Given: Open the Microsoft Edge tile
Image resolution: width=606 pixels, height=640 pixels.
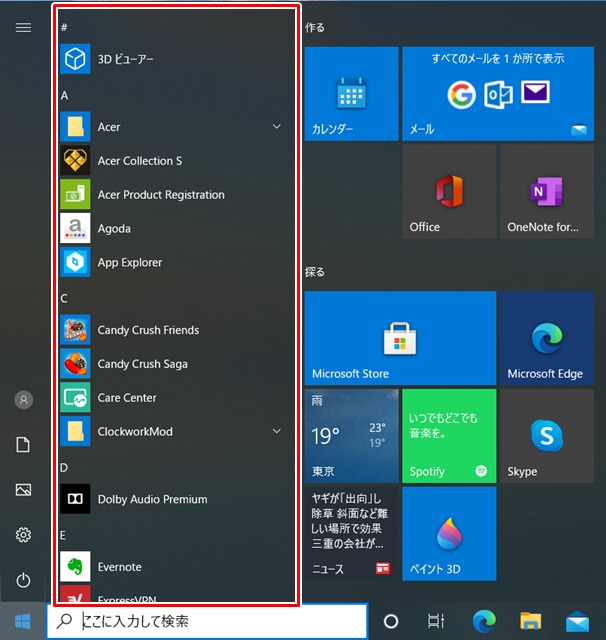Looking at the screenshot, I should point(547,338).
